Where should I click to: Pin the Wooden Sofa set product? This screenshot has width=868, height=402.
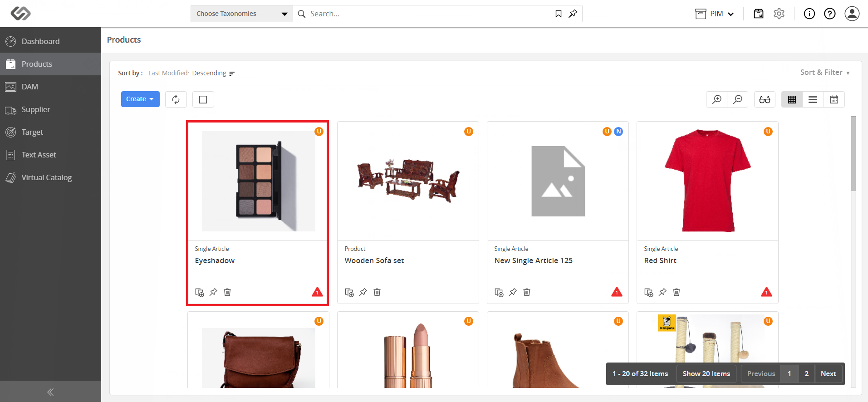click(x=363, y=292)
